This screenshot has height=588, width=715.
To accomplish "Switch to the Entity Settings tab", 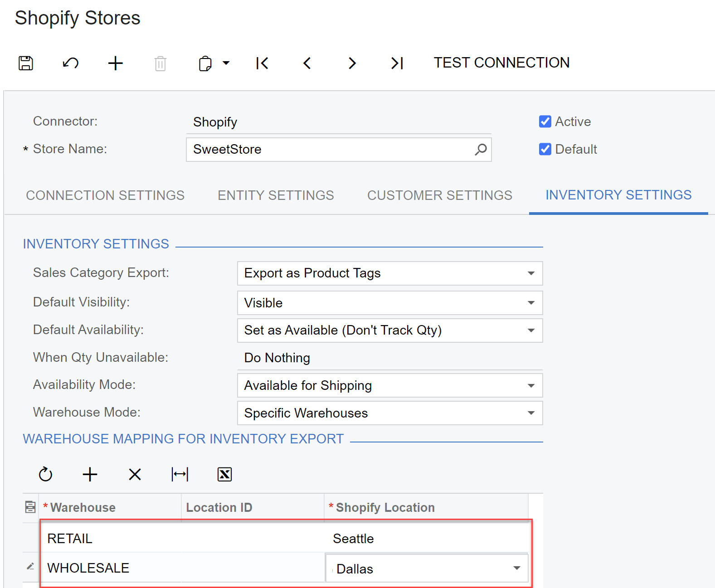I will coord(276,195).
